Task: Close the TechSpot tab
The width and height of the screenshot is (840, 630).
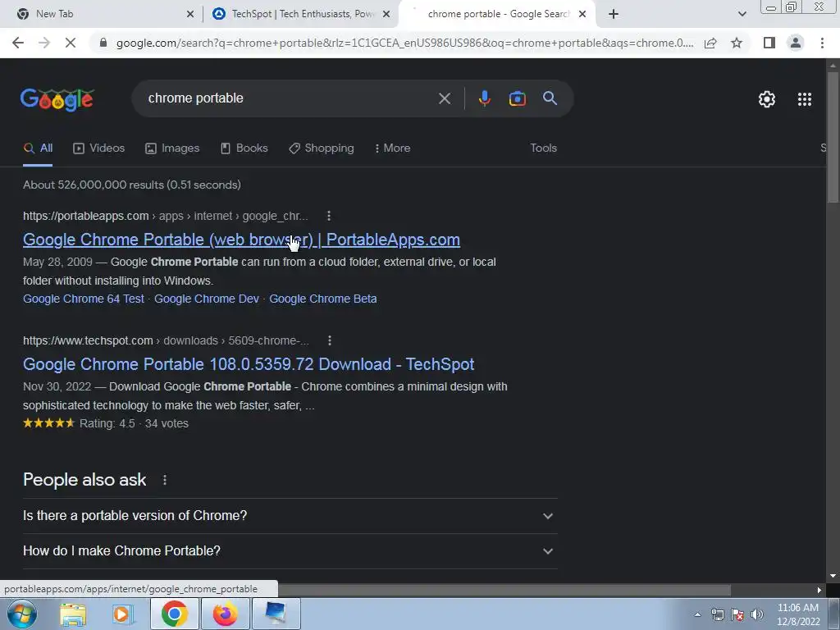Action: (386, 14)
